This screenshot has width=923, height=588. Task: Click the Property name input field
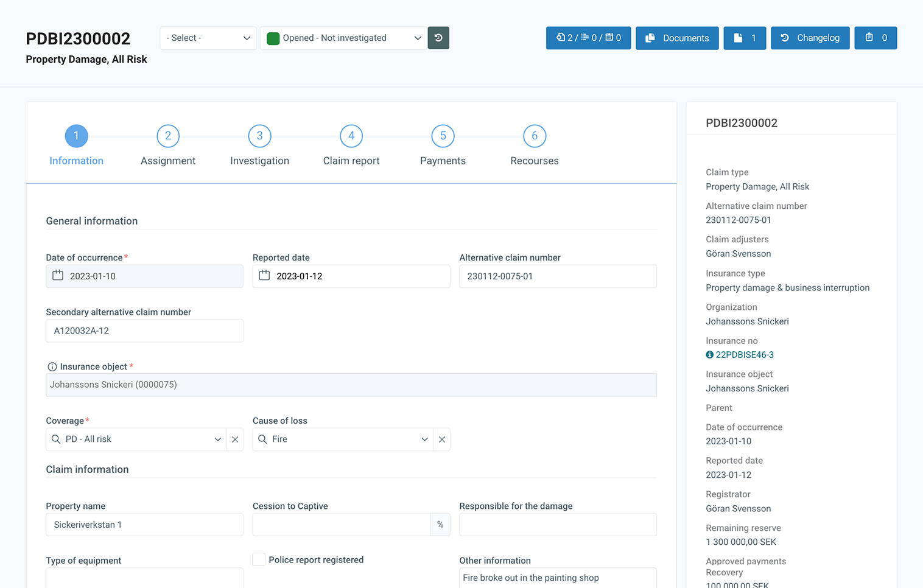[144, 525]
